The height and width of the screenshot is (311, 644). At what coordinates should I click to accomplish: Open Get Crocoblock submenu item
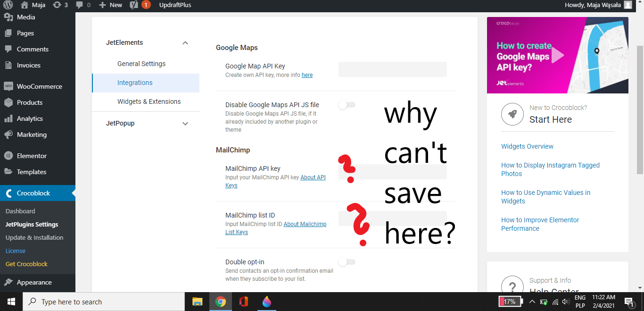[x=26, y=264]
